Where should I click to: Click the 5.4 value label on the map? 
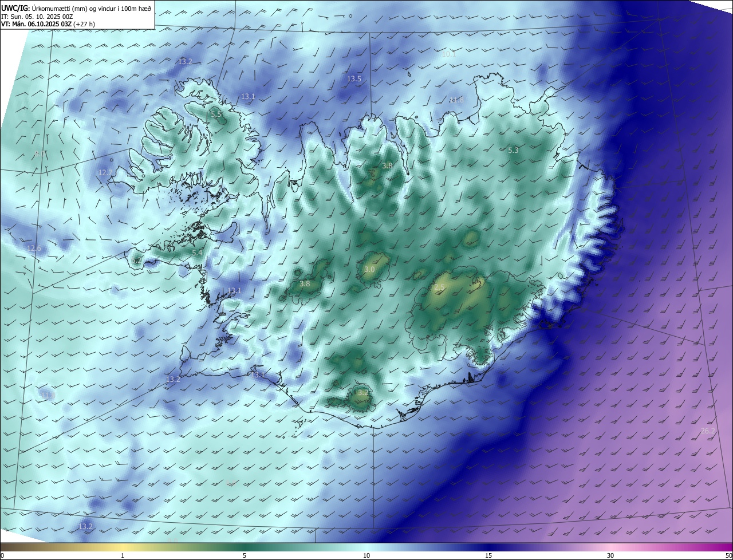click(197, 253)
